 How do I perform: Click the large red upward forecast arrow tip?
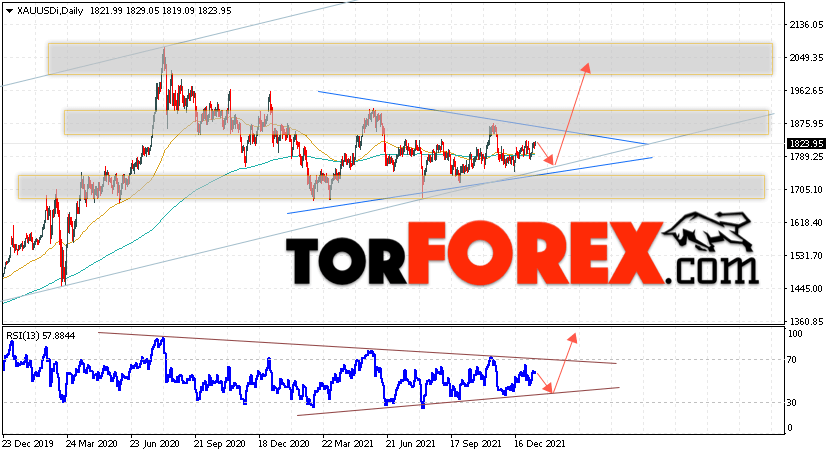(586, 67)
